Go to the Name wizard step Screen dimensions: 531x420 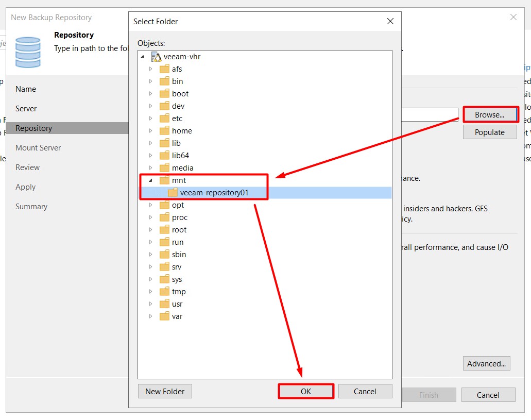pos(26,89)
